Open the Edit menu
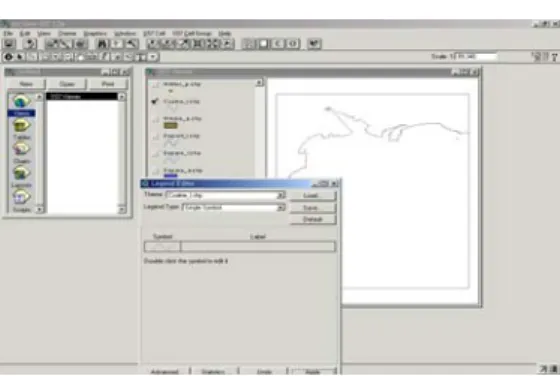 pos(25,34)
